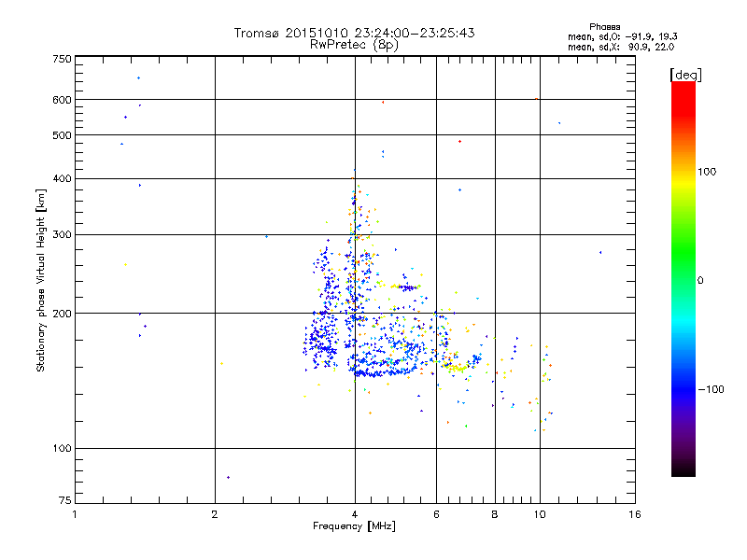Click x-axis tick label '2'
The height and width of the screenshot is (560, 747).
[215, 514]
